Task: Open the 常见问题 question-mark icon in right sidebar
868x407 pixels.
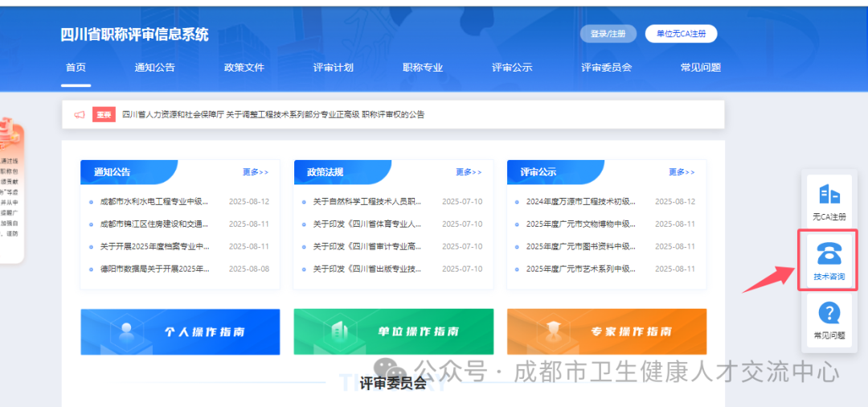Action: (829, 314)
